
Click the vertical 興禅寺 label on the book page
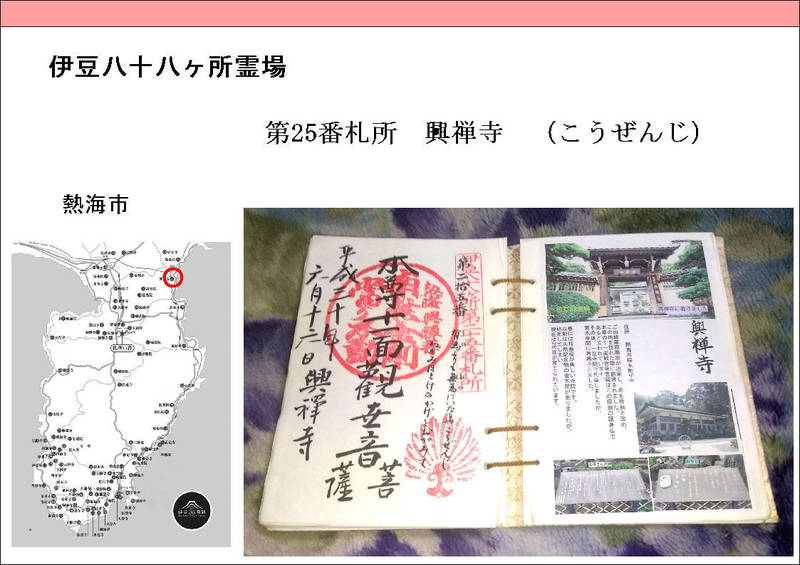[703, 347]
